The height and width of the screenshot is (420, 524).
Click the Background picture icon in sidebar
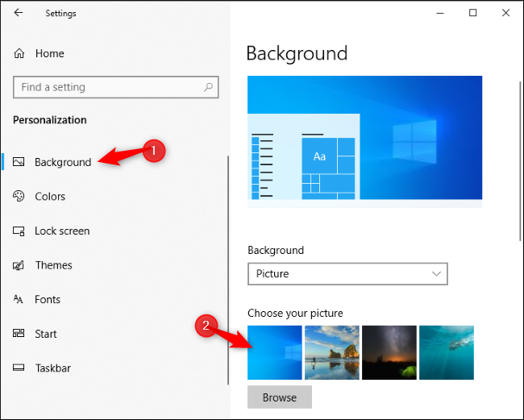click(19, 162)
